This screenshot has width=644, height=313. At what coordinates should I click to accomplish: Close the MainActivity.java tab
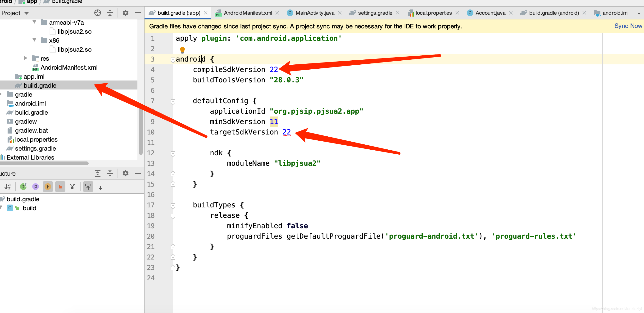(340, 13)
